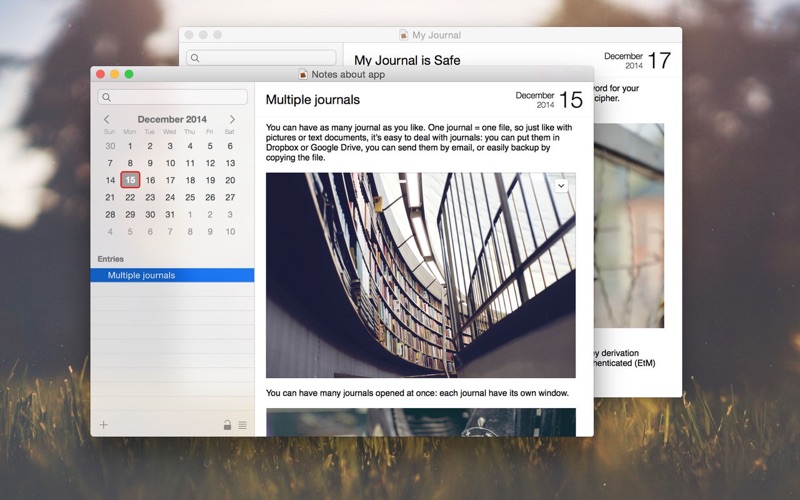Click the partially visible second photo
The image size is (800, 500).
(420, 422)
